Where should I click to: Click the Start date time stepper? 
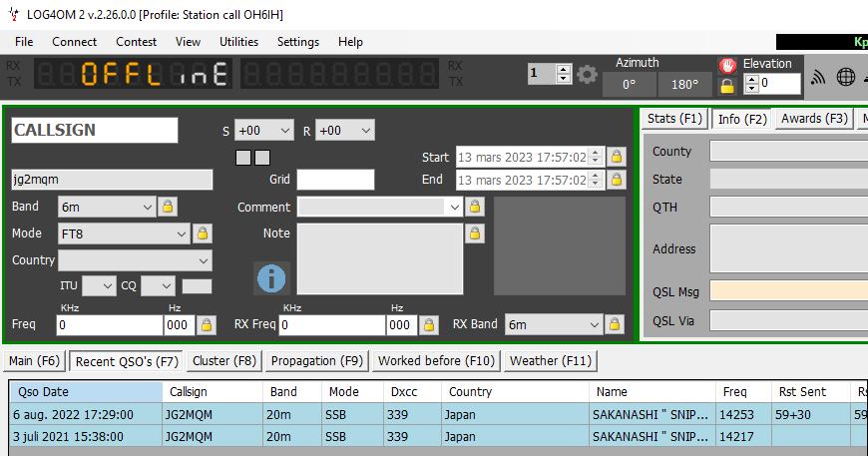[x=595, y=158]
